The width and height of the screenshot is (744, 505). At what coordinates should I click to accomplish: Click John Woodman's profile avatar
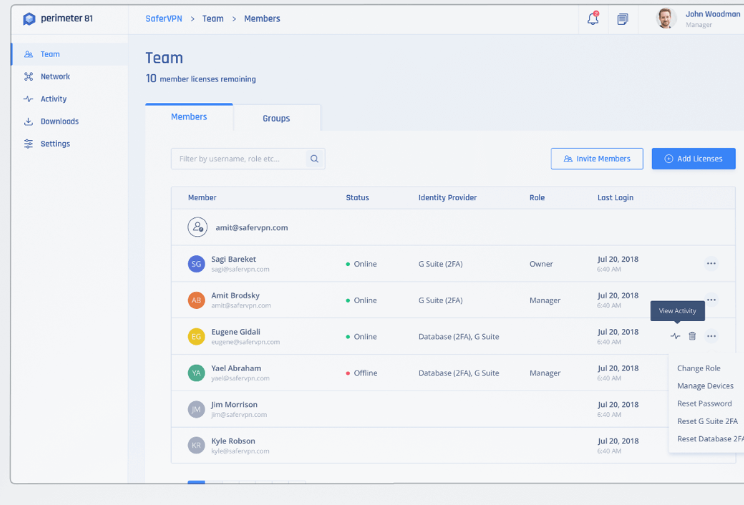tap(666, 19)
